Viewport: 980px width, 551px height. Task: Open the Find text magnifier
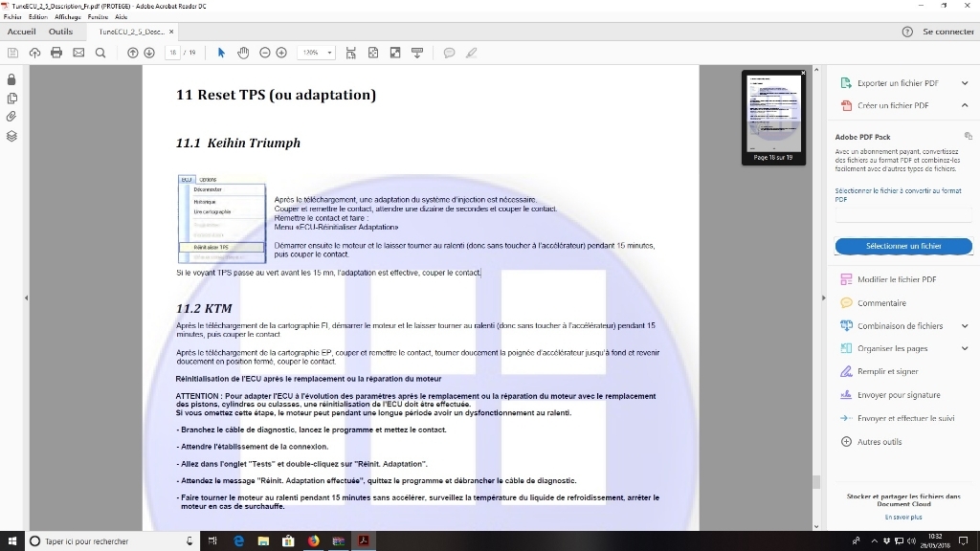point(100,54)
